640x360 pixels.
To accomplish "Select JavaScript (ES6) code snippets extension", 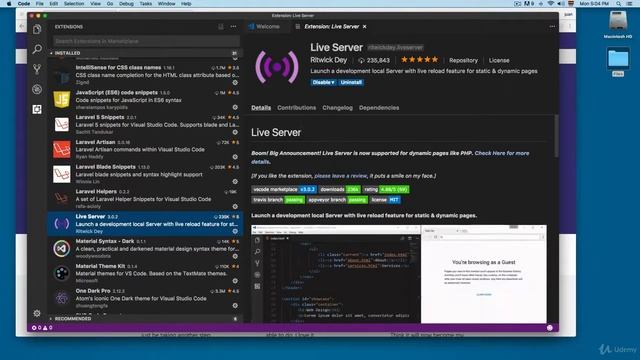I will 145,100.
